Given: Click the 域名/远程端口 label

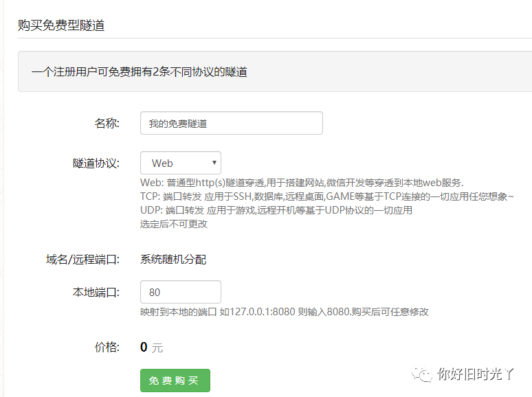Looking at the screenshot, I should (x=82, y=260).
